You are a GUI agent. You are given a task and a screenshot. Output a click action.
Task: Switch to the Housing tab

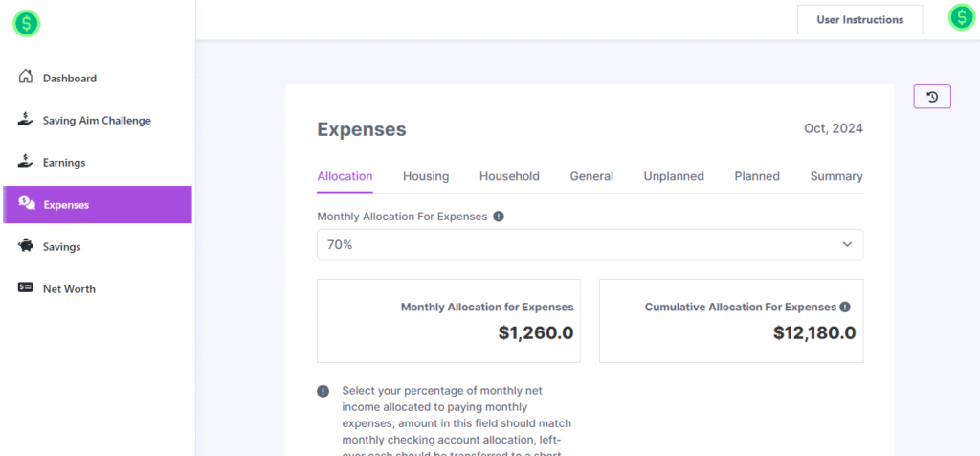coord(426,176)
